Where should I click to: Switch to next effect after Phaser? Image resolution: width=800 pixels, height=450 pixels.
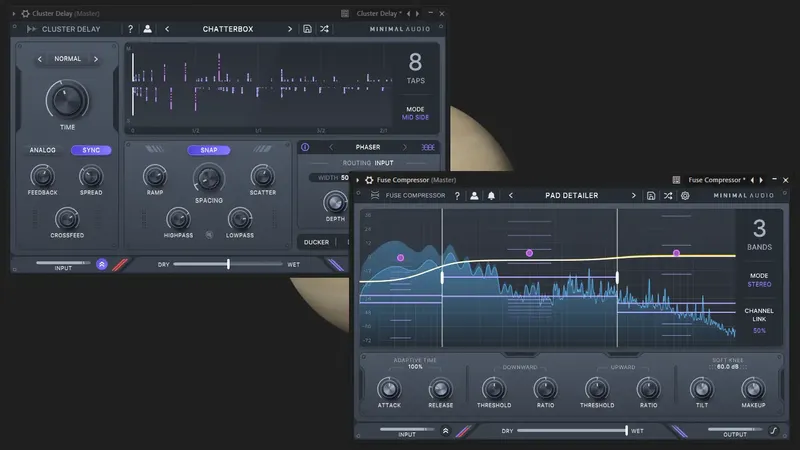(x=405, y=147)
